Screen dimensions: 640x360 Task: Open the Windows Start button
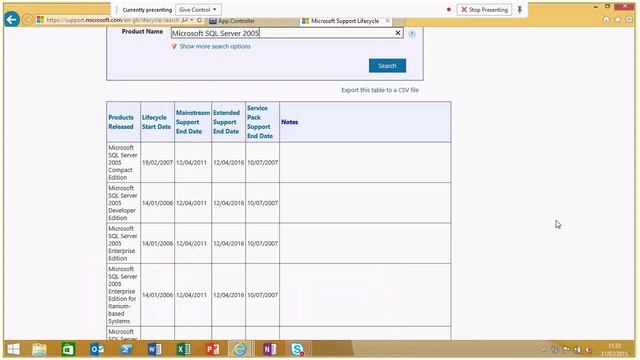click(13, 349)
